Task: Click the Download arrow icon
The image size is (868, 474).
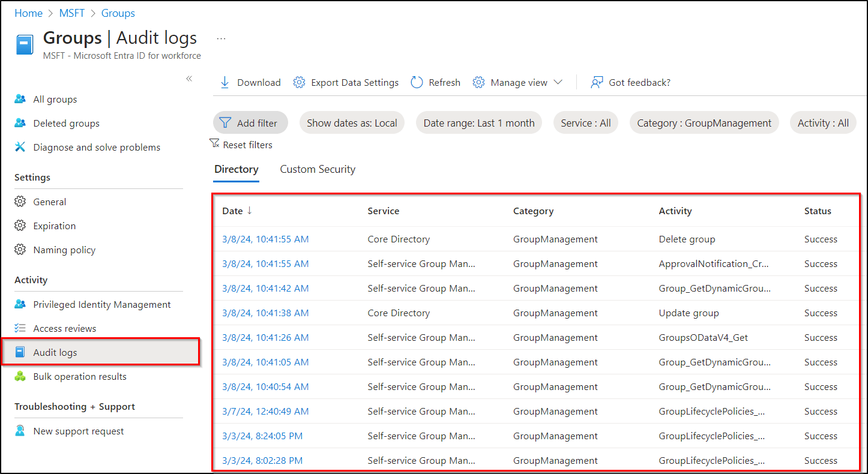Action: coord(225,82)
